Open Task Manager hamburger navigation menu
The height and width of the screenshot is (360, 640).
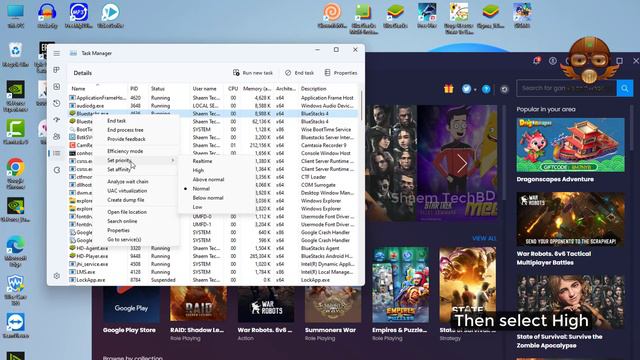pyautogui.click(x=56, y=53)
